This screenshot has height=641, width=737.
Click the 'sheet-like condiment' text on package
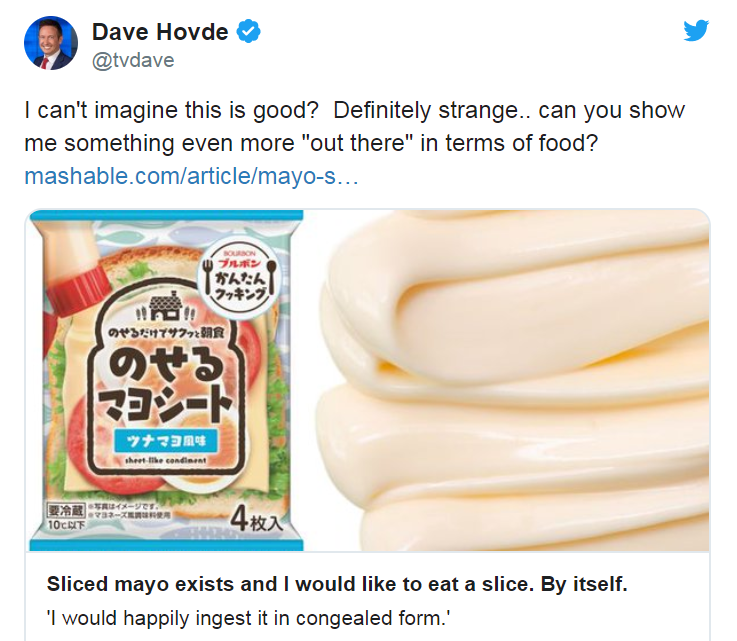point(165,461)
